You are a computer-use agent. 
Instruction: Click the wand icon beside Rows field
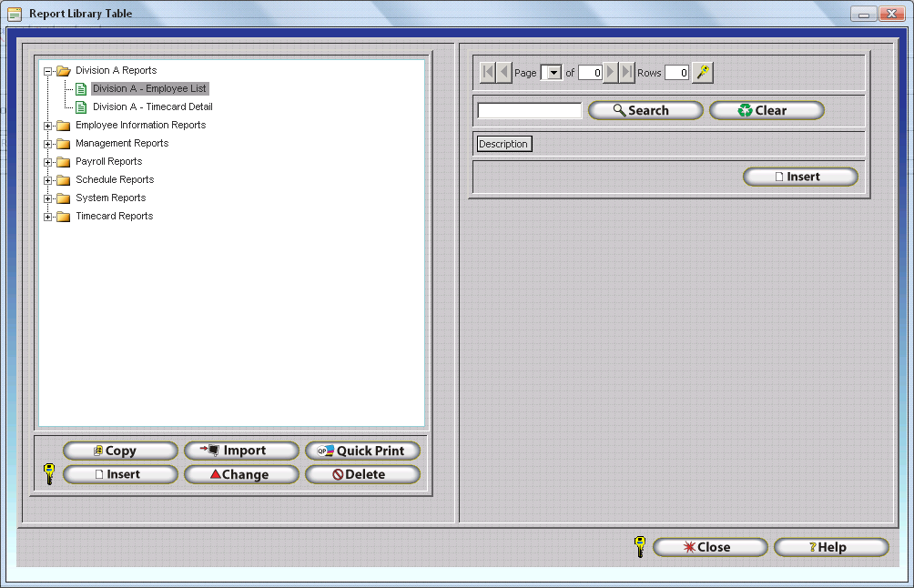click(x=702, y=73)
